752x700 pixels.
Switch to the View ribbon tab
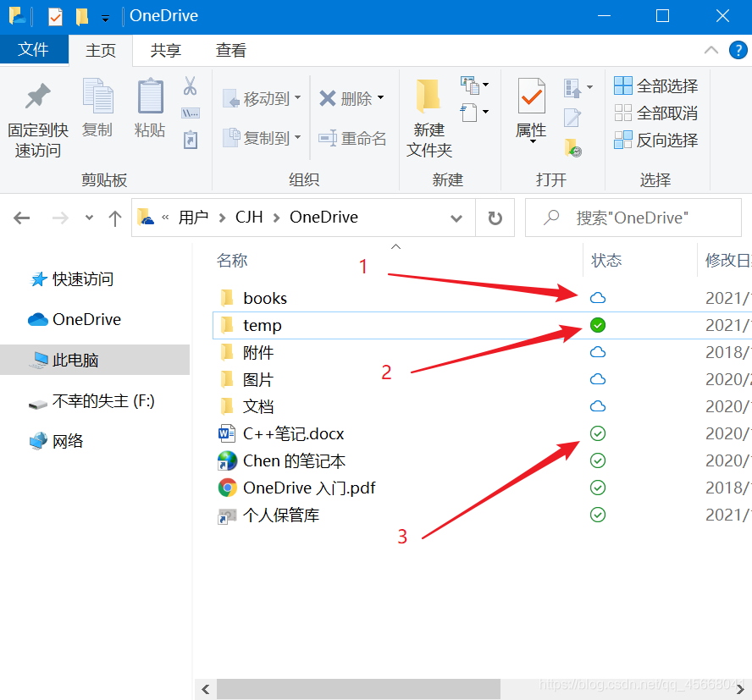coord(230,50)
